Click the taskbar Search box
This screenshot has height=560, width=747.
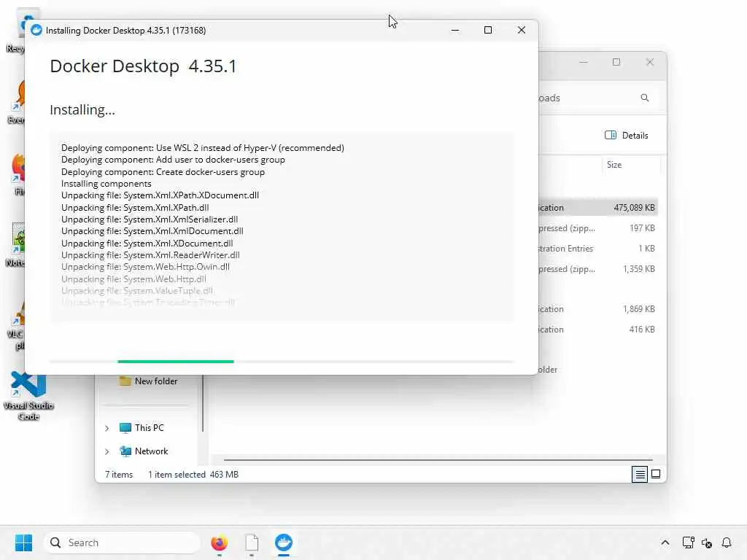(122, 542)
